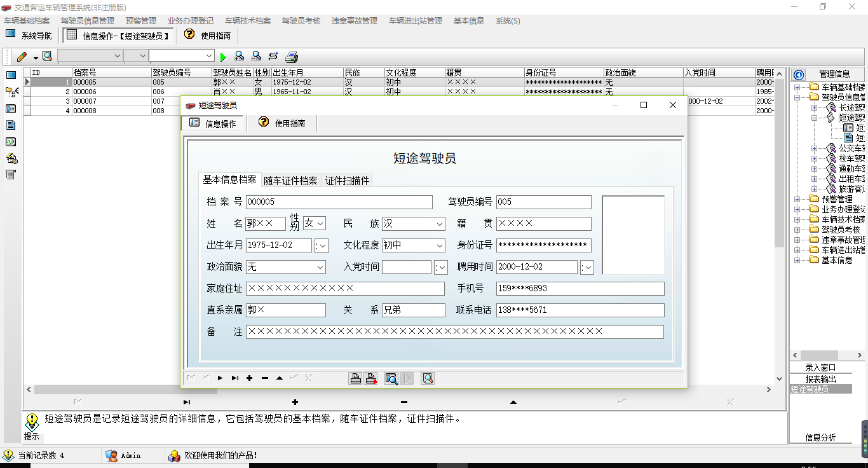Click the print preview magnifier icon in dialog
The image size is (868, 468).
point(391,378)
